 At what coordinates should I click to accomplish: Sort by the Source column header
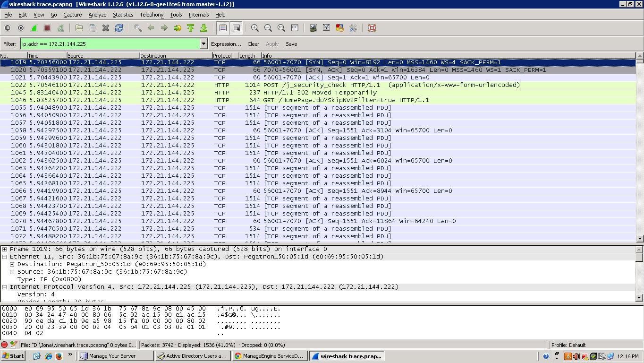(103, 56)
